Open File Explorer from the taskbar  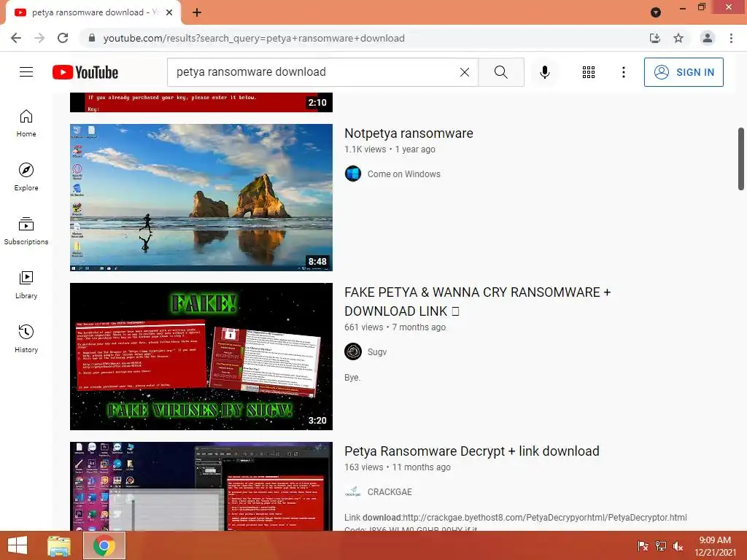point(59,545)
